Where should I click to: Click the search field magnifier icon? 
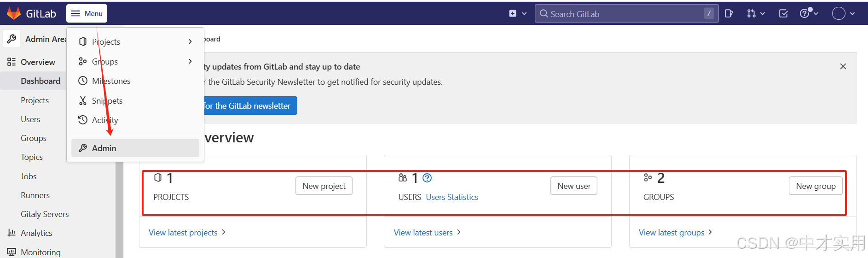[x=544, y=14]
